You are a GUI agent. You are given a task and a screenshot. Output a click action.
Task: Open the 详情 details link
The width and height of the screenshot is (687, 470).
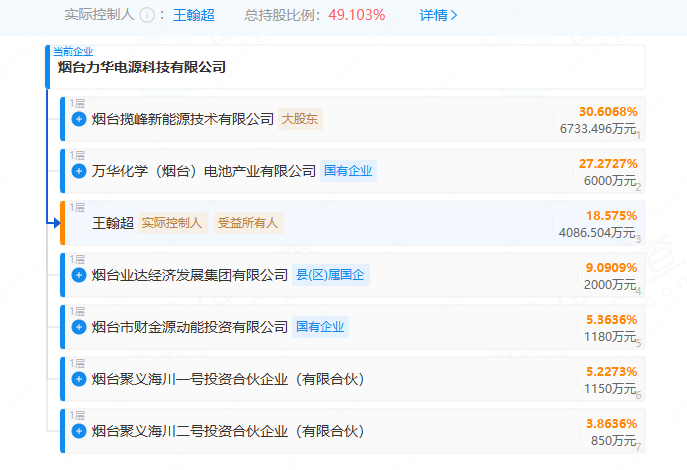pos(438,16)
